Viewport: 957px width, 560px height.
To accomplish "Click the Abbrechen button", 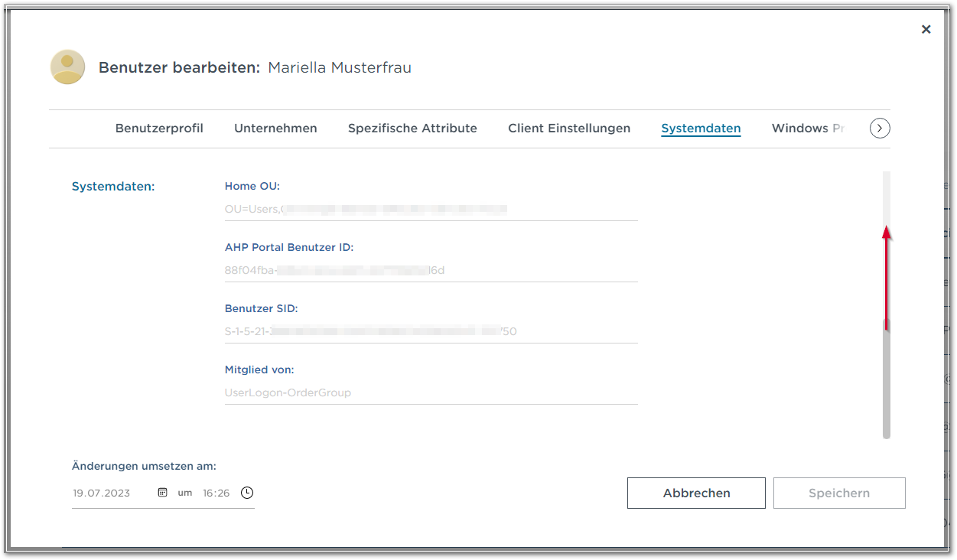I will pos(696,493).
